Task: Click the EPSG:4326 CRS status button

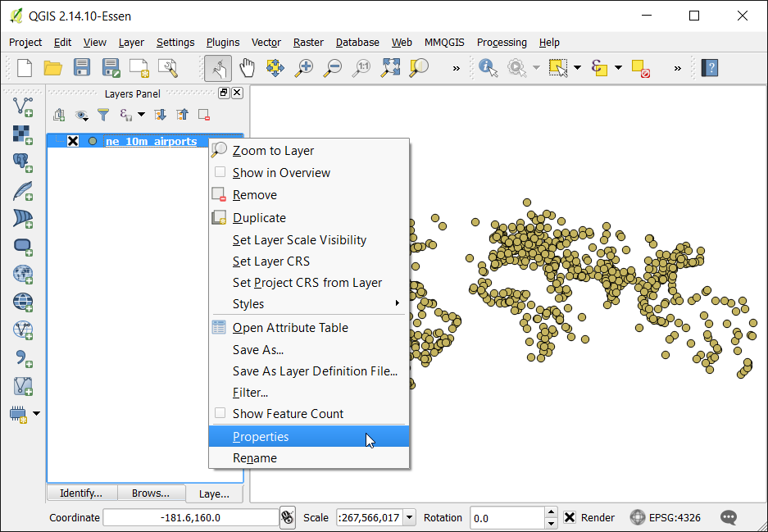Action: pyautogui.click(x=666, y=517)
